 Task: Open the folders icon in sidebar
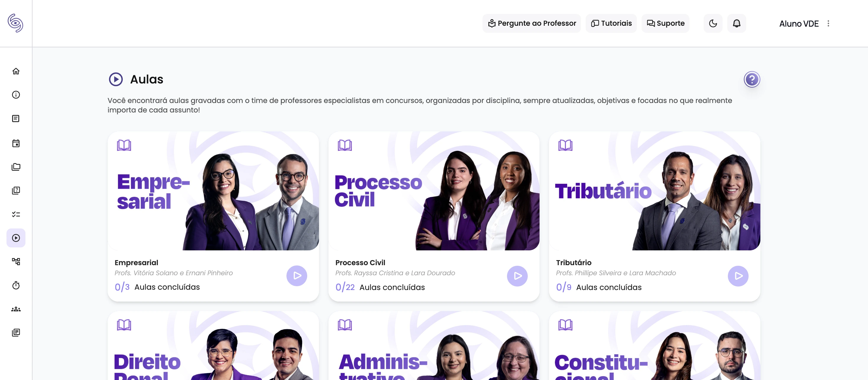(x=16, y=167)
